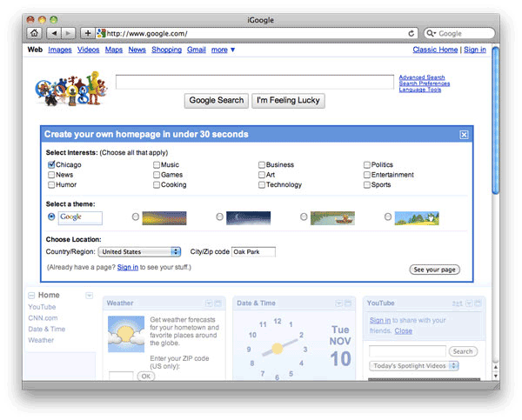Open the YouTube gadget menu arrow
The image size is (522, 420).
click(469, 303)
